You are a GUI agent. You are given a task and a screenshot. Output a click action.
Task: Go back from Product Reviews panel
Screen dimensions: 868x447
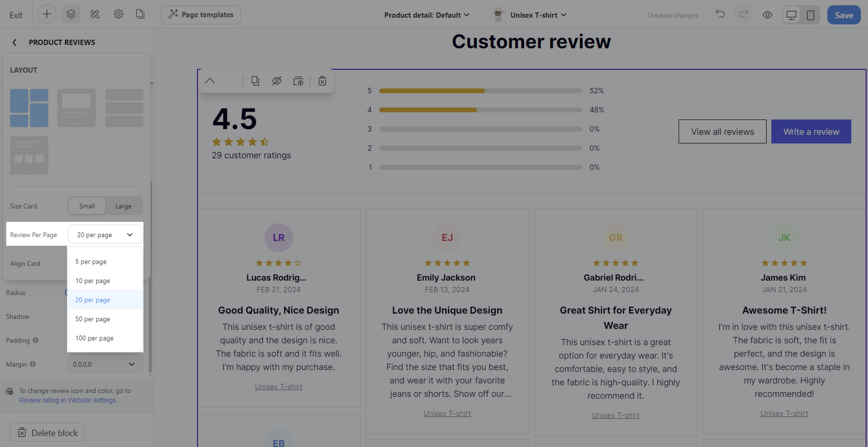tap(15, 42)
